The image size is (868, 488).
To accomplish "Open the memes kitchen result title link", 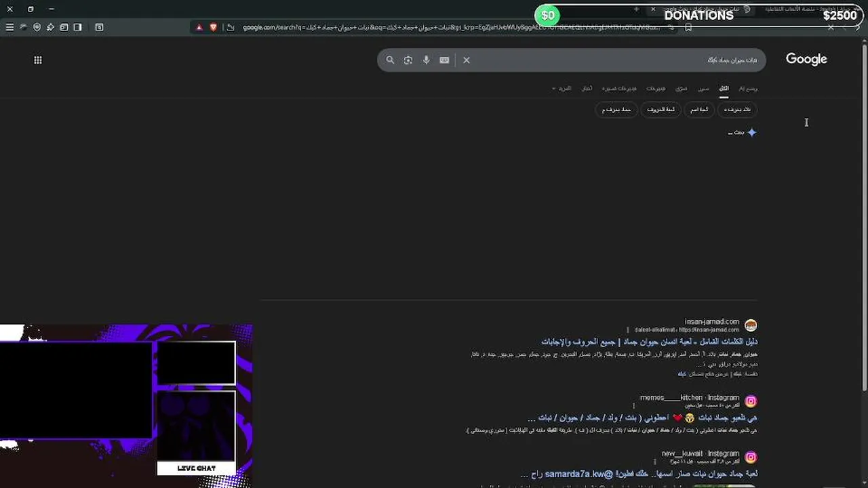I will point(642,418).
